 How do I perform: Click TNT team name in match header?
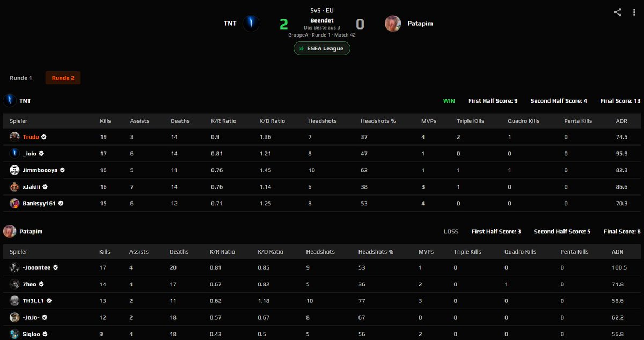point(230,24)
